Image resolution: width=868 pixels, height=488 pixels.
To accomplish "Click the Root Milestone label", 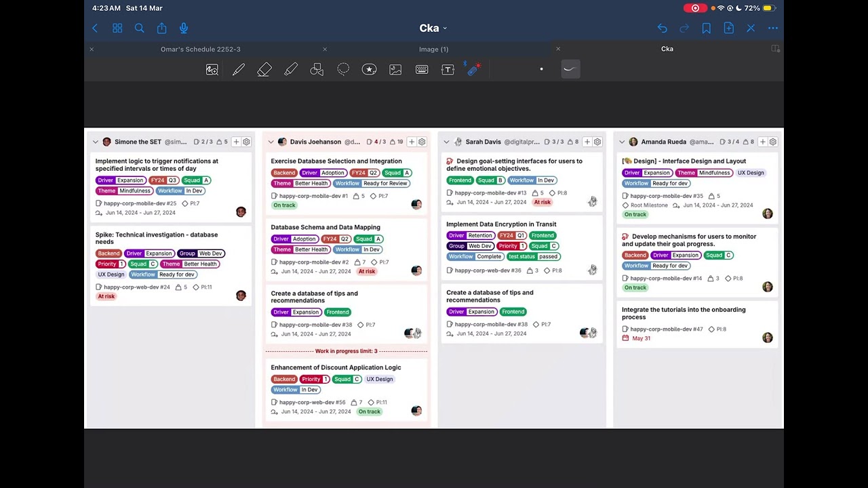I will [x=649, y=205].
